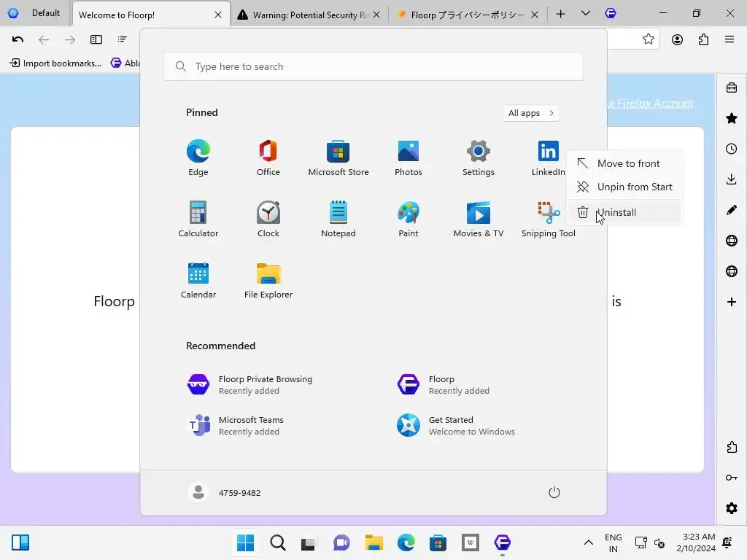Open recommended Floorp Private Browsing
The width and height of the screenshot is (747, 560).
pos(267,385)
